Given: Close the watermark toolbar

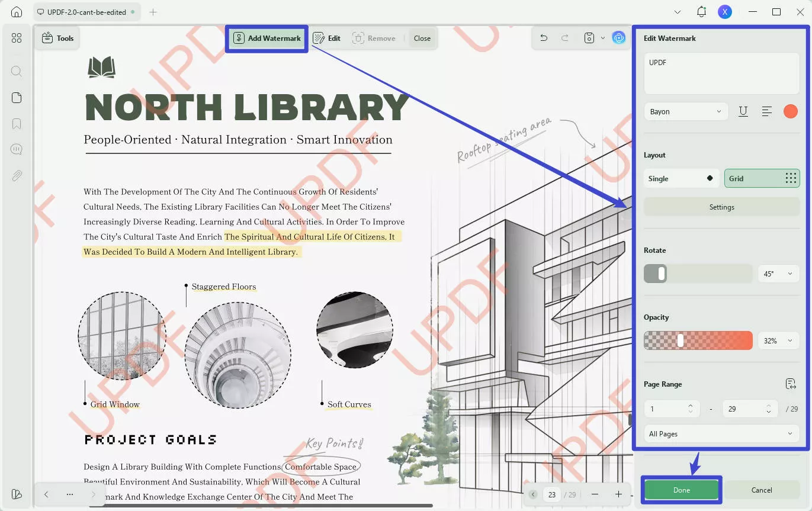Looking at the screenshot, I should point(422,38).
